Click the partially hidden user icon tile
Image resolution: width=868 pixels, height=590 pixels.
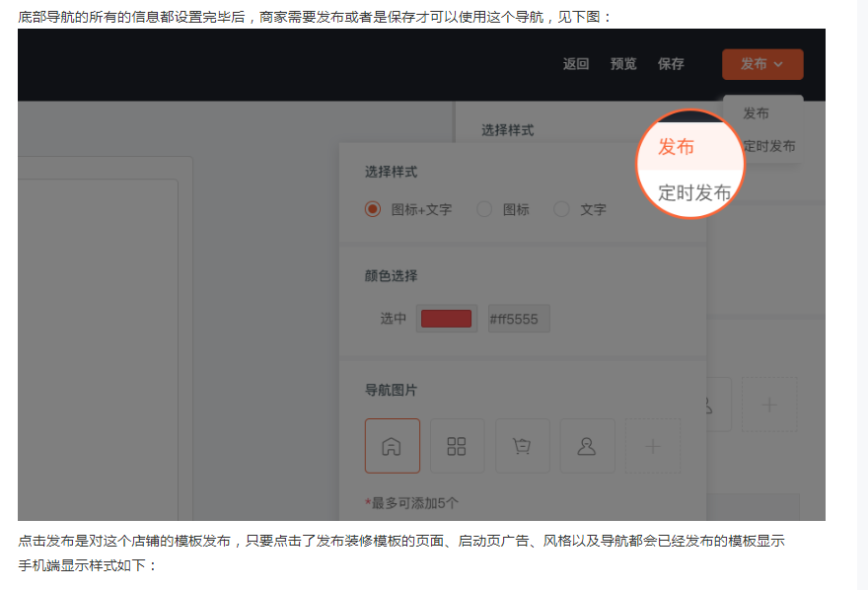click(710, 405)
